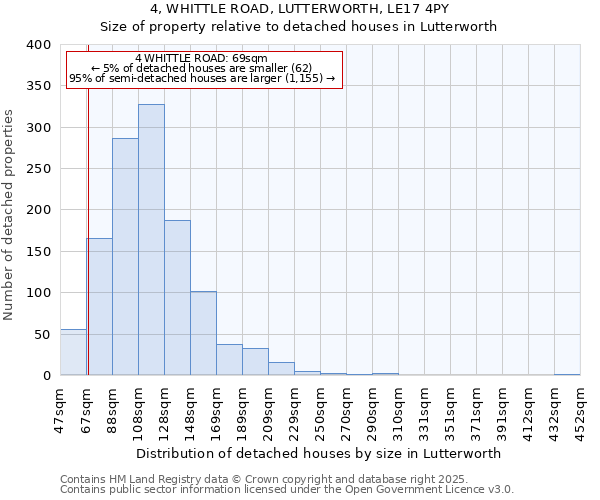
Task: Click the 250sqm x-axis tick label
Action: coord(321,409)
